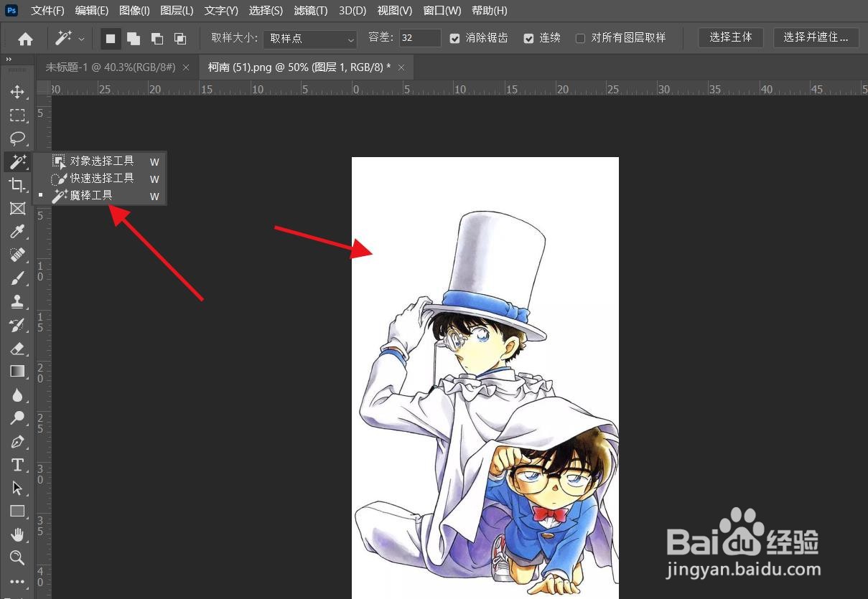Open the Edit Toolbar ellipsis button

[x=17, y=582]
